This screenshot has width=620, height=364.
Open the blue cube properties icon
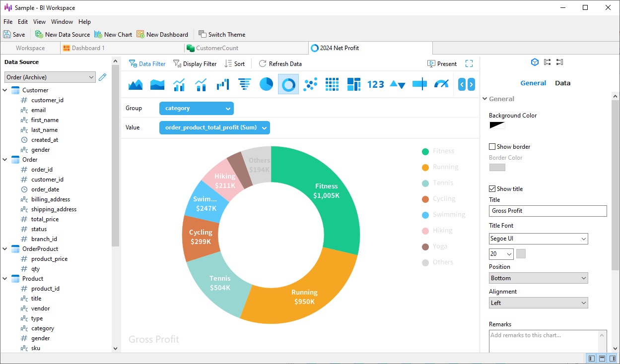[535, 62]
